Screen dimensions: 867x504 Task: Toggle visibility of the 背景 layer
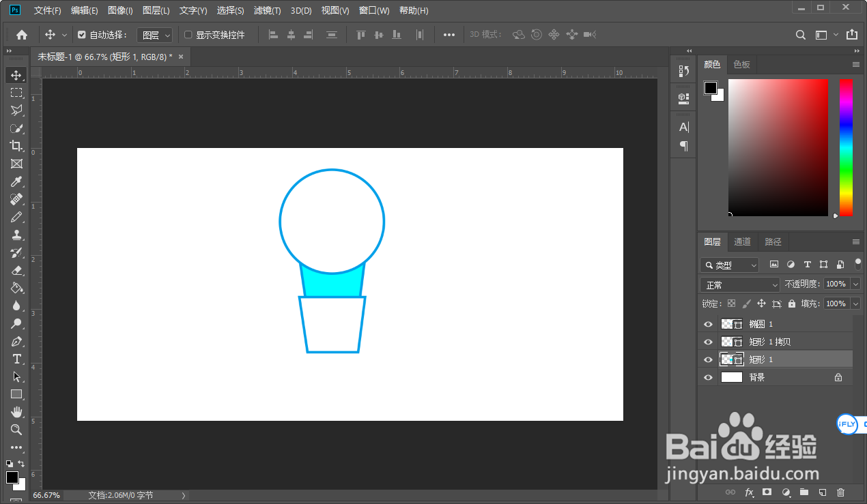tap(708, 377)
